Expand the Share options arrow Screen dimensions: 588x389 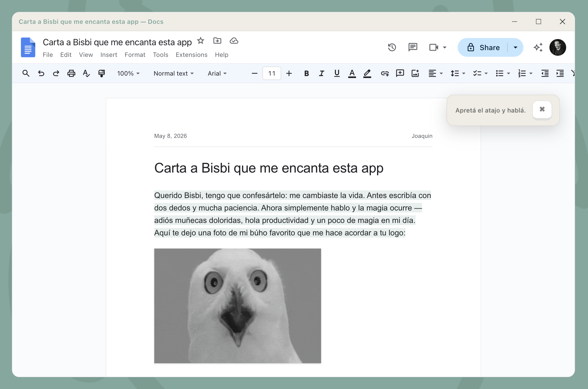tap(515, 47)
